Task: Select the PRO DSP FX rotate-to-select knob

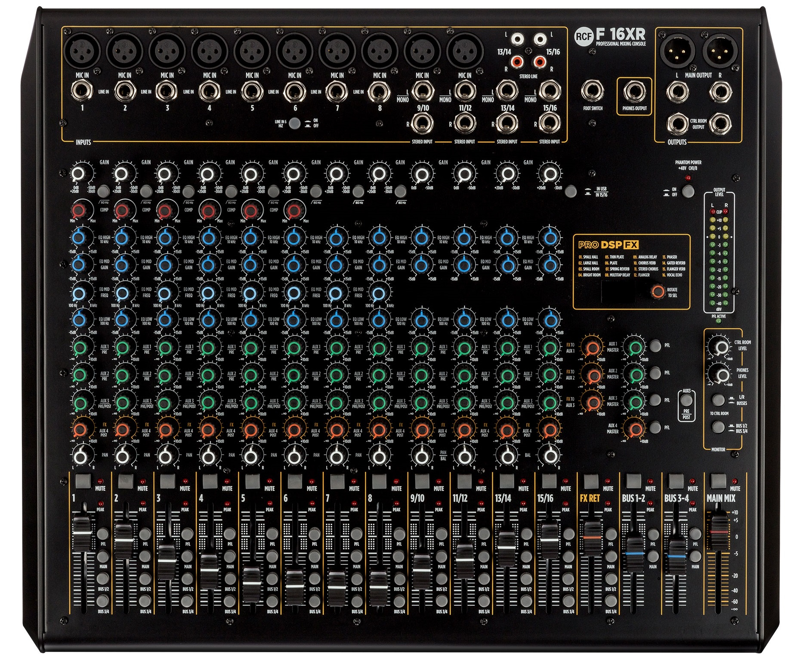Action: pyautogui.click(x=657, y=291)
